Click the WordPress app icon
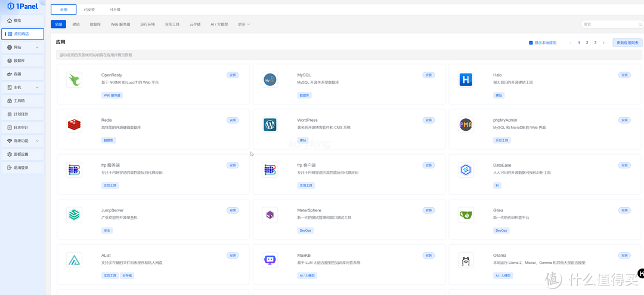 [x=270, y=125]
